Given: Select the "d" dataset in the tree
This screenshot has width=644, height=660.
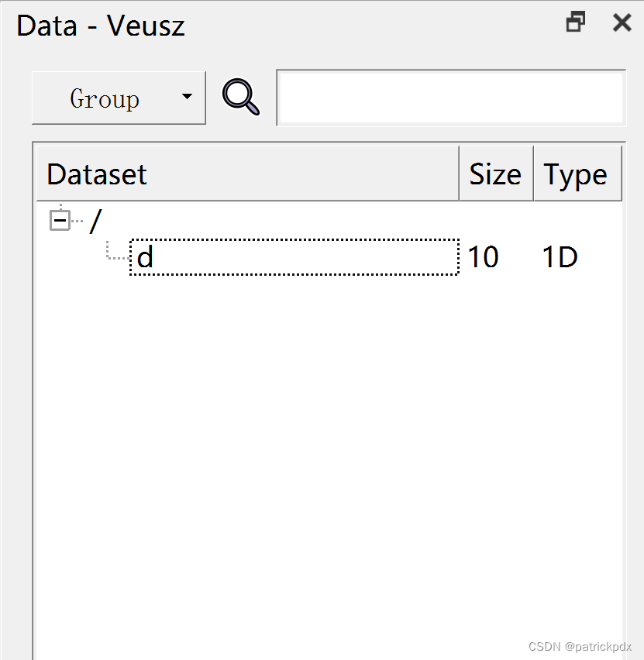Looking at the screenshot, I should pyautogui.click(x=294, y=256).
